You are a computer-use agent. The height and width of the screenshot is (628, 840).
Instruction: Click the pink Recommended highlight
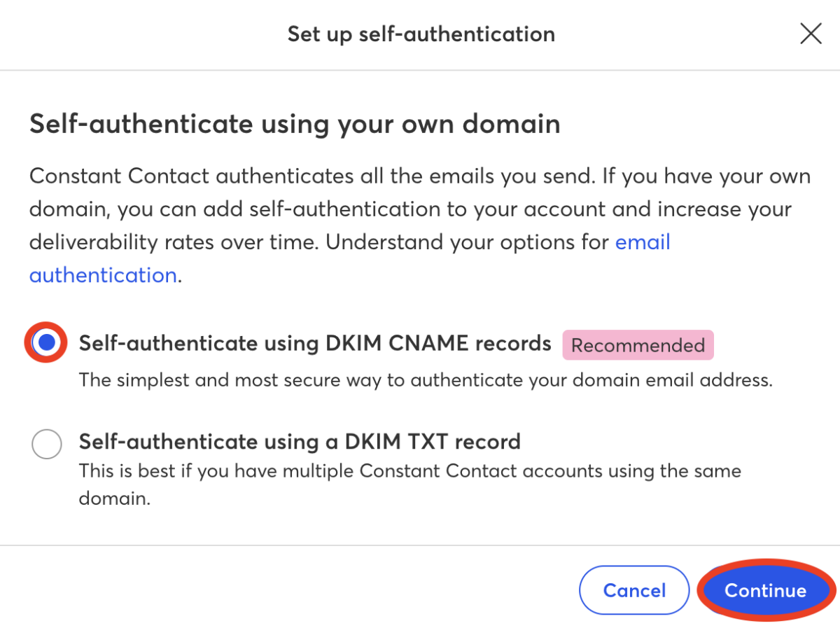click(638, 344)
